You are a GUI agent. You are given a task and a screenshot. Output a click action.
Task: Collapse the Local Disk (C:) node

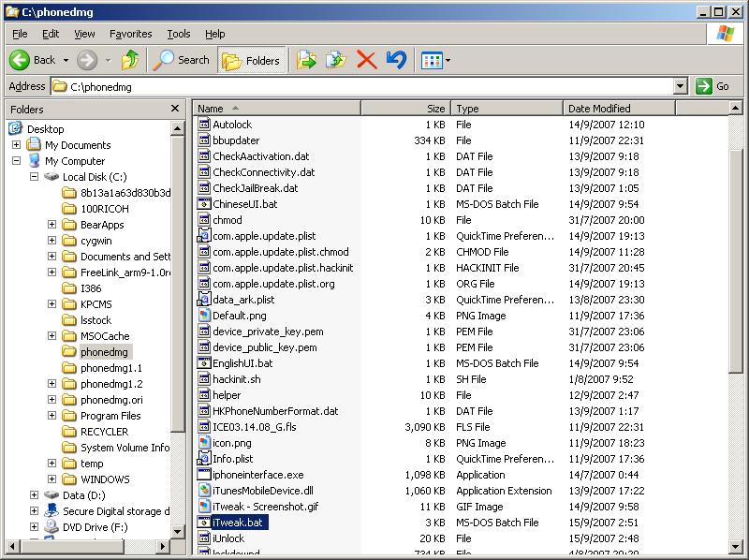pos(34,176)
